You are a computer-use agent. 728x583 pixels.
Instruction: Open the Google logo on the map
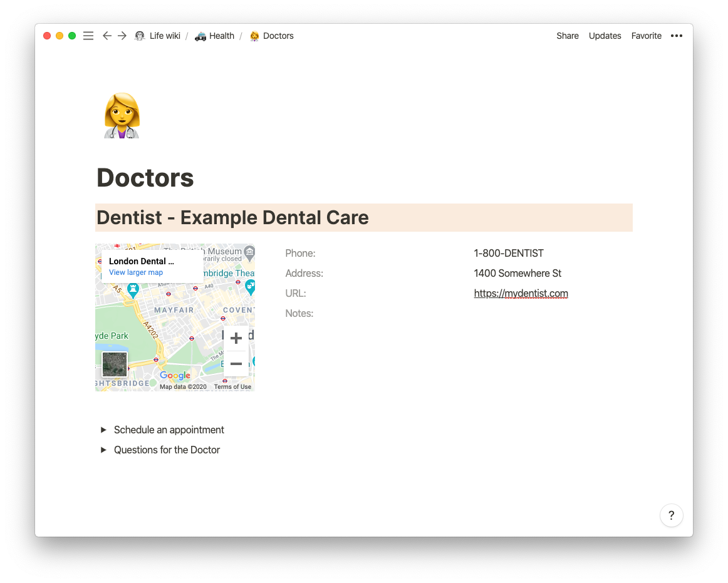[175, 375]
